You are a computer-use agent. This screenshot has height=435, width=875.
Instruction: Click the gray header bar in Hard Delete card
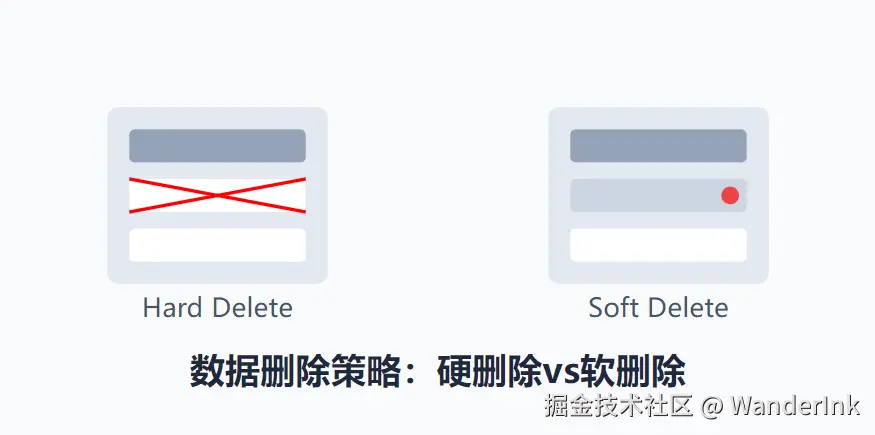(217, 146)
